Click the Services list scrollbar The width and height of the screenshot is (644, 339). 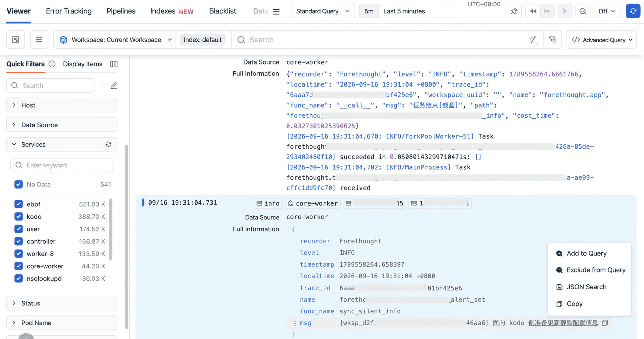pos(111,229)
